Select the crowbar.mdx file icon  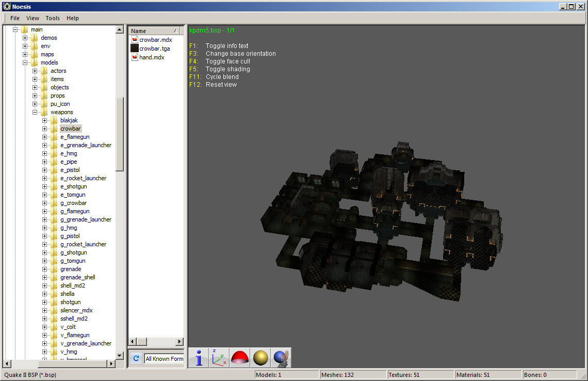135,40
